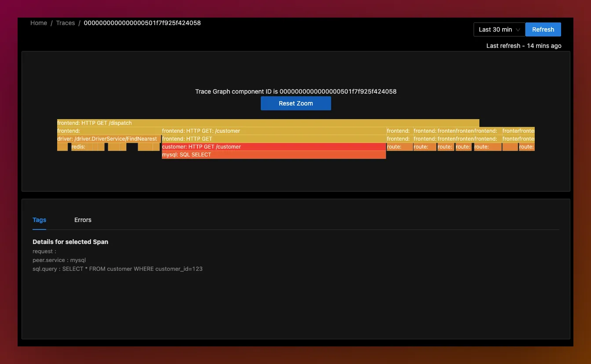Select the frontend: HTTP GET /dispatch span
The image size is (591, 364).
[268, 123]
